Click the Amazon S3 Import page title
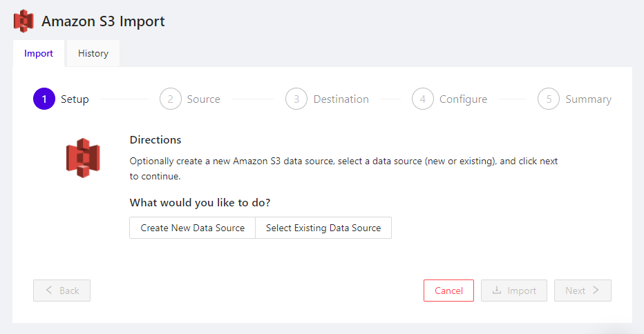The image size is (644, 334). coord(103,21)
